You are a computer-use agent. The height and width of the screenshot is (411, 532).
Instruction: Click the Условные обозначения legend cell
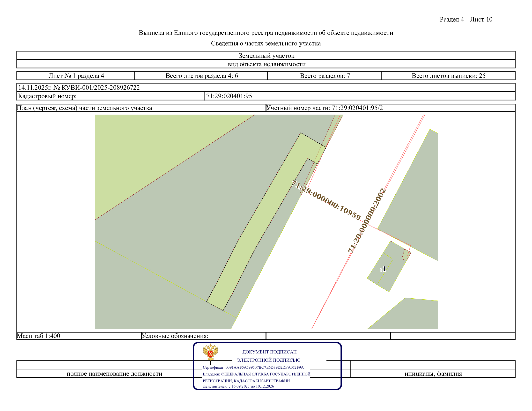(204, 336)
